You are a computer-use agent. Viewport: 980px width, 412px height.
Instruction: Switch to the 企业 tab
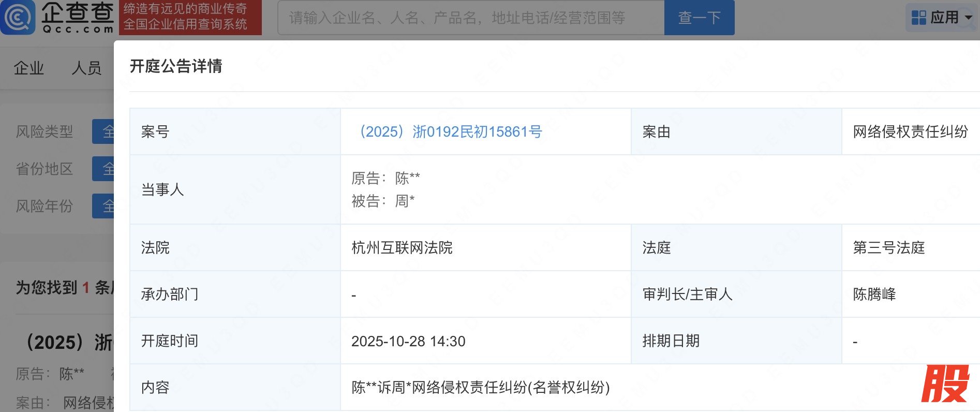point(29,68)
